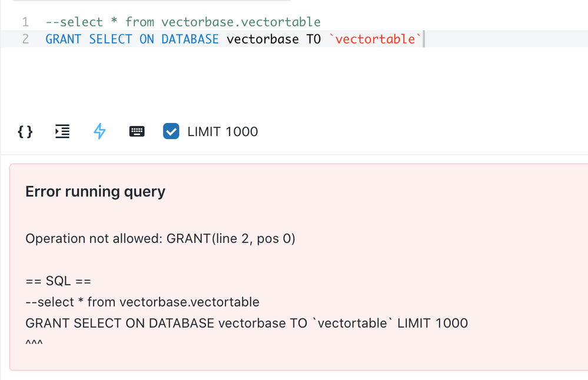Toggle the lightning bolt autocomplete icon
This screenshot has height=380, width=588.
(x=99, y=131)
